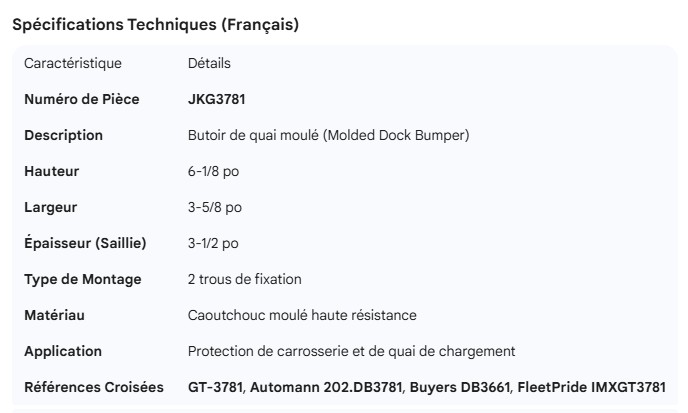The width and height of the screenshot is (688, 413).
Task: Click the Description row label
Action: point(63,135)
